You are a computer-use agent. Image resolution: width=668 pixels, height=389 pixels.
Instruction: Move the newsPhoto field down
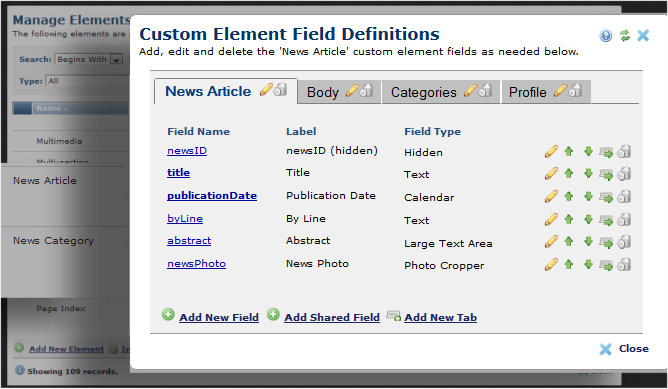click(x=588, y=264)
